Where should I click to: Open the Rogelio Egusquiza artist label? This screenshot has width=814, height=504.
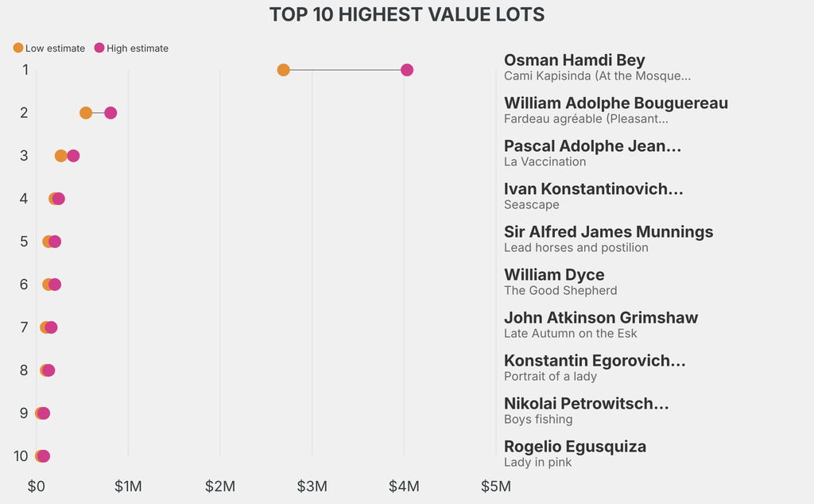click(575, 447)
